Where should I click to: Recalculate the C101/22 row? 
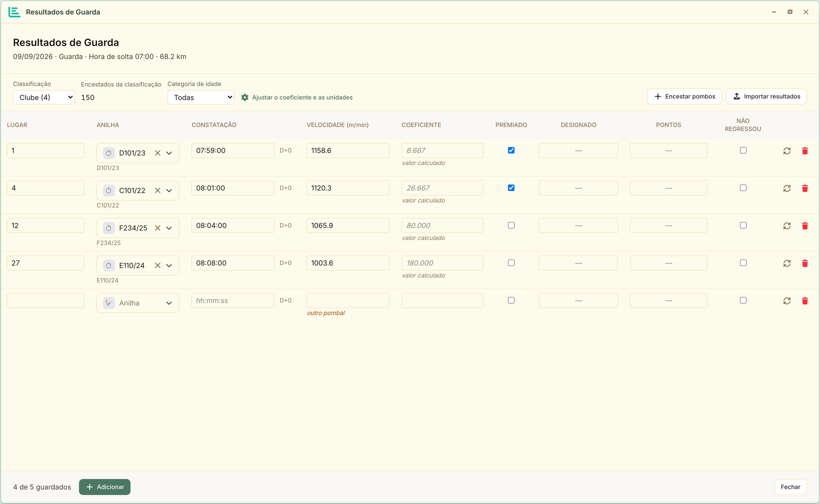pyautogui.click(x=787, y=188)
